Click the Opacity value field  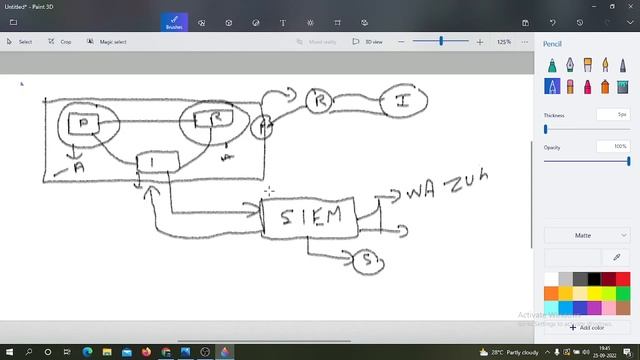click(613, 147)
